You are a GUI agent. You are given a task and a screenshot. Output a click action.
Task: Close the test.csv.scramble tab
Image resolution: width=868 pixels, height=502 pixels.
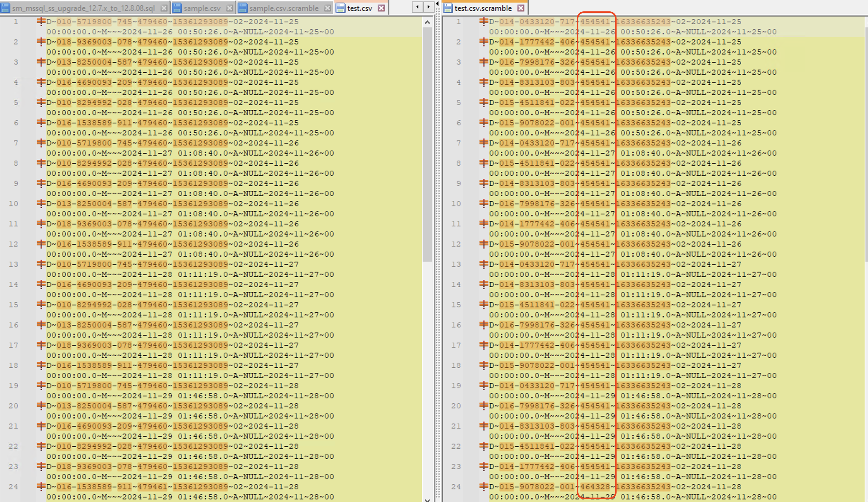click(x=521, y=8)
